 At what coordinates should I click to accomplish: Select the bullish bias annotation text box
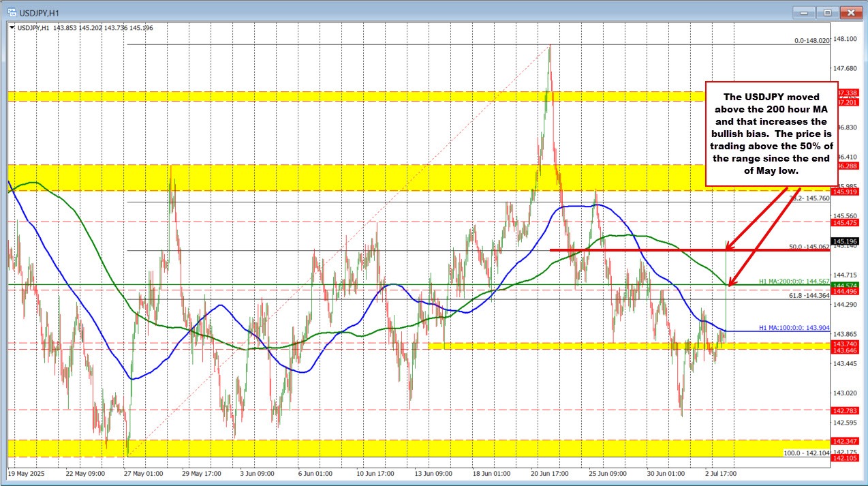[x=771, y=134]
